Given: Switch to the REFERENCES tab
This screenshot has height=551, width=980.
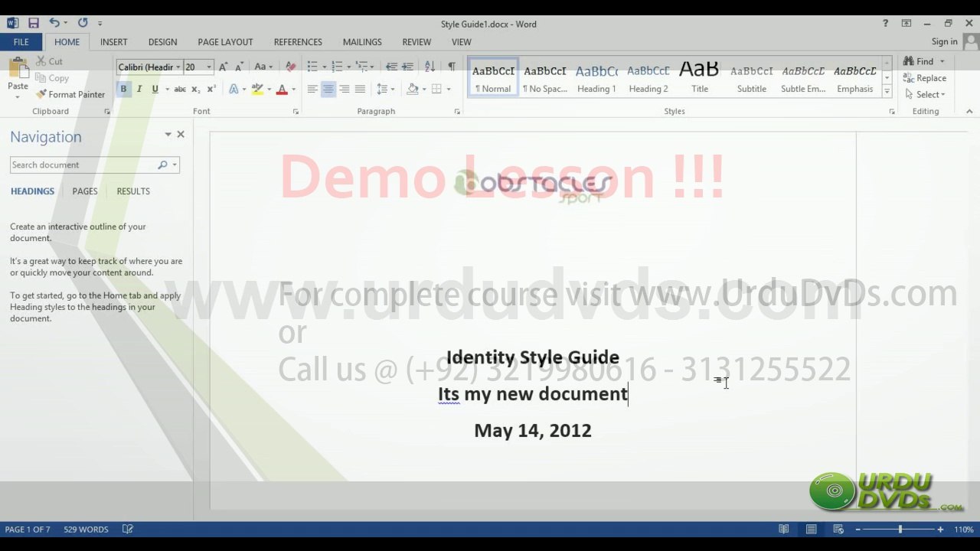Looking at the screenshot, I should [x=298, y=42].
